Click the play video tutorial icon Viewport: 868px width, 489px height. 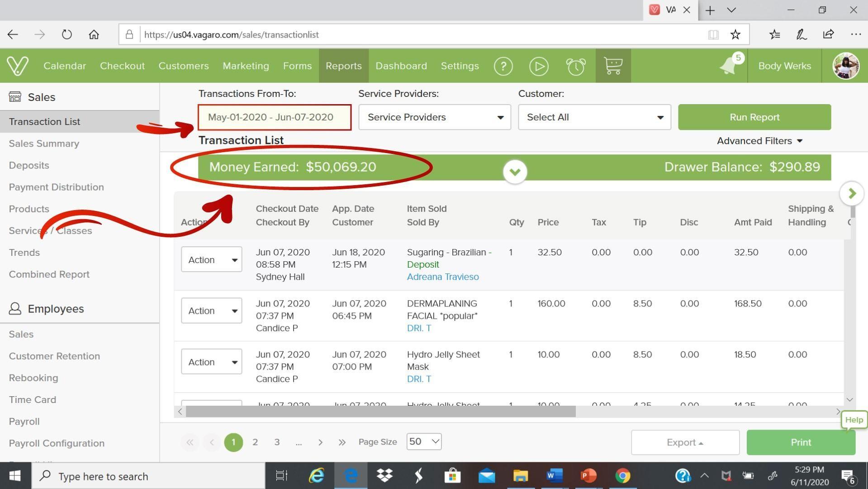[539, 66]
